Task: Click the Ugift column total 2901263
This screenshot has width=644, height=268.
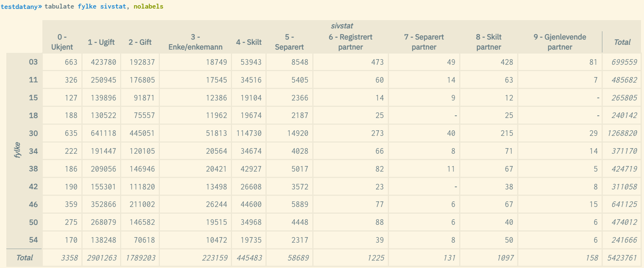Action: 102,258
